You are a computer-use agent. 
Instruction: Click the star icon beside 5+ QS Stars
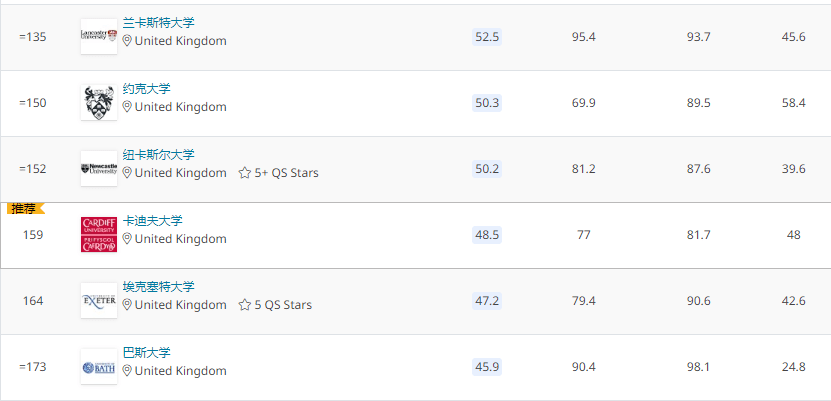(x=245, y=173)
